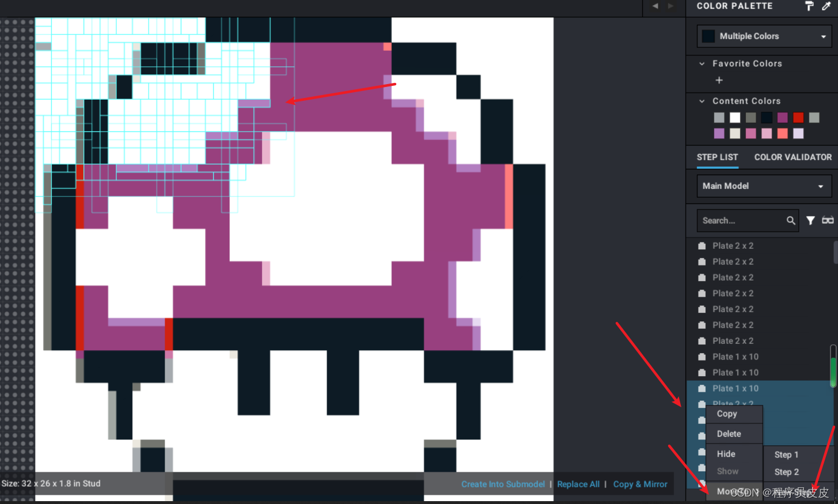Add a favorite color with plus icon

point(719,80)
